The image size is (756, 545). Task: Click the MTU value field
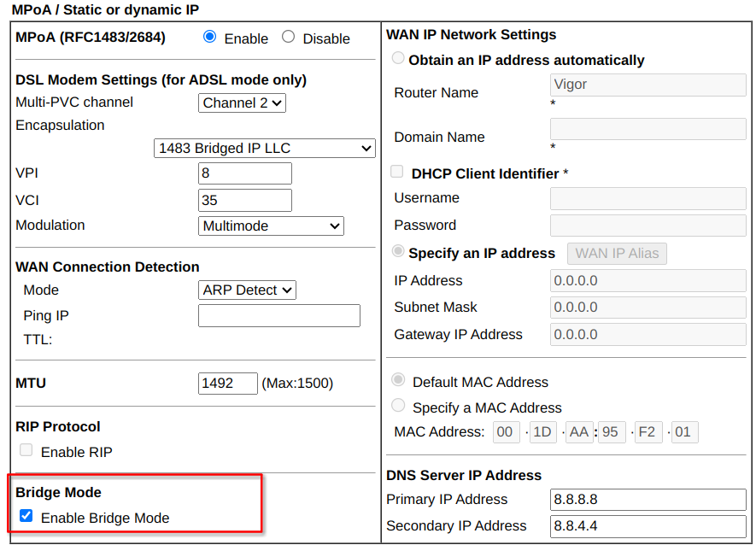tap(227, 384)
